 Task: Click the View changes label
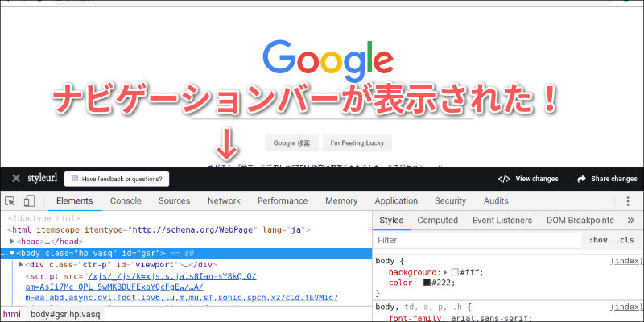[x=537, y=179]
